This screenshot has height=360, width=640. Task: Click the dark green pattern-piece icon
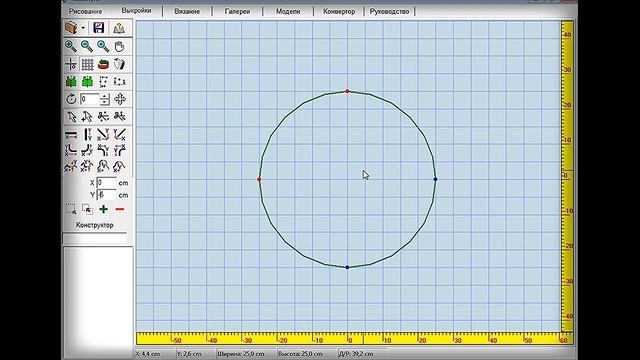pos(71,82)
